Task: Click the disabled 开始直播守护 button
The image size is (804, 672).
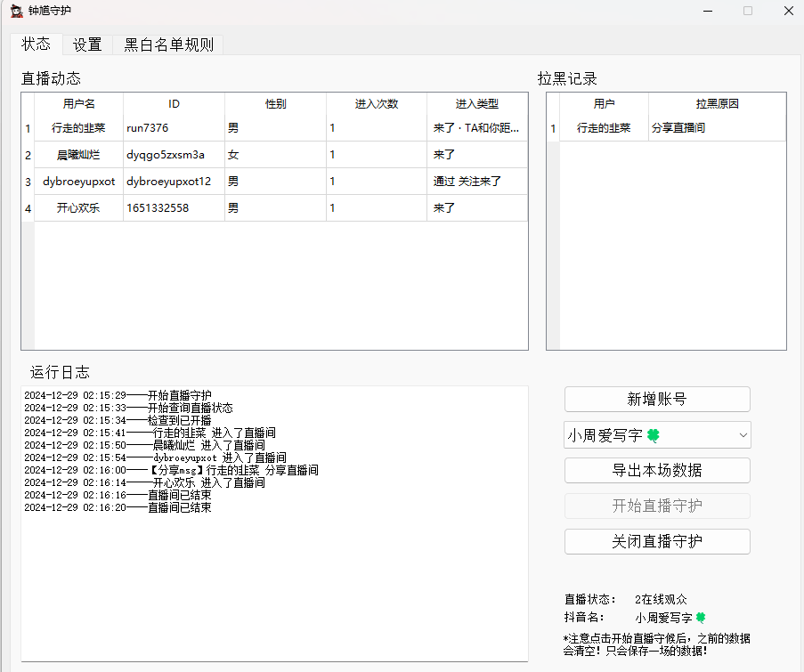Action: (x=657, y=506)
